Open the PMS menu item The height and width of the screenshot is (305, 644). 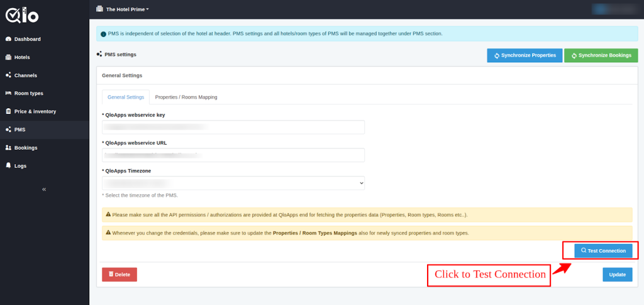tap(20, 130)
